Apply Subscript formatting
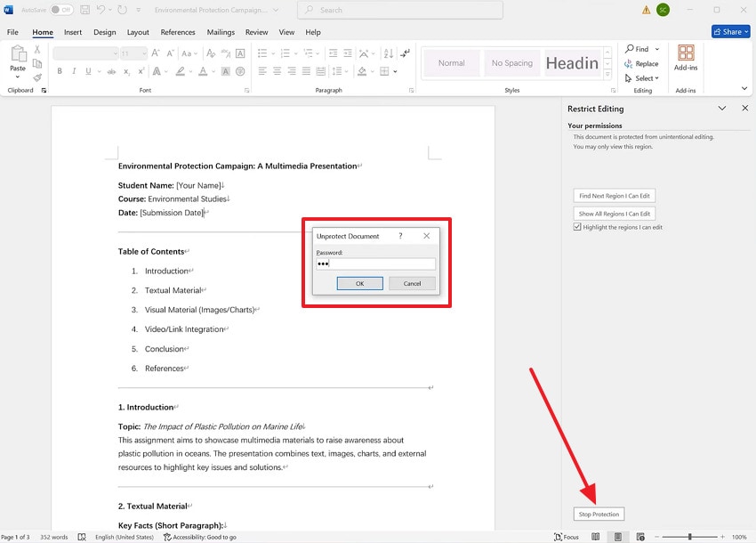Image resolution: width=756 pixels, height=543 pixels. pos(126,71)
